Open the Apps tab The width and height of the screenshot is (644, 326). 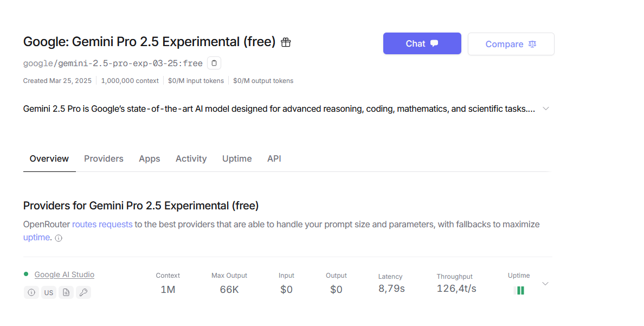pos(150,159)
